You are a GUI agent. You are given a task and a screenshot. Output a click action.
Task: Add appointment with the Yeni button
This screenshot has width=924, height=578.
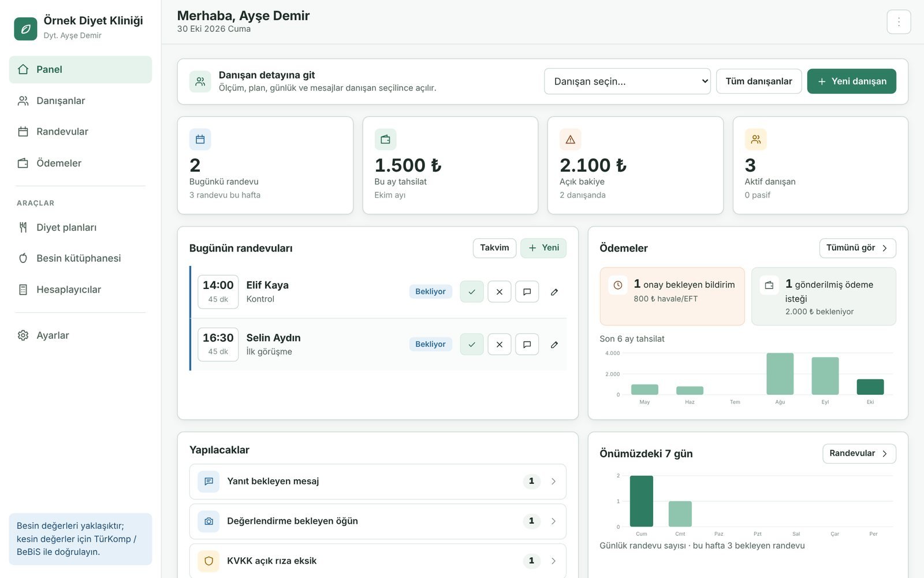pyautogui.click(x=543, y=248)
